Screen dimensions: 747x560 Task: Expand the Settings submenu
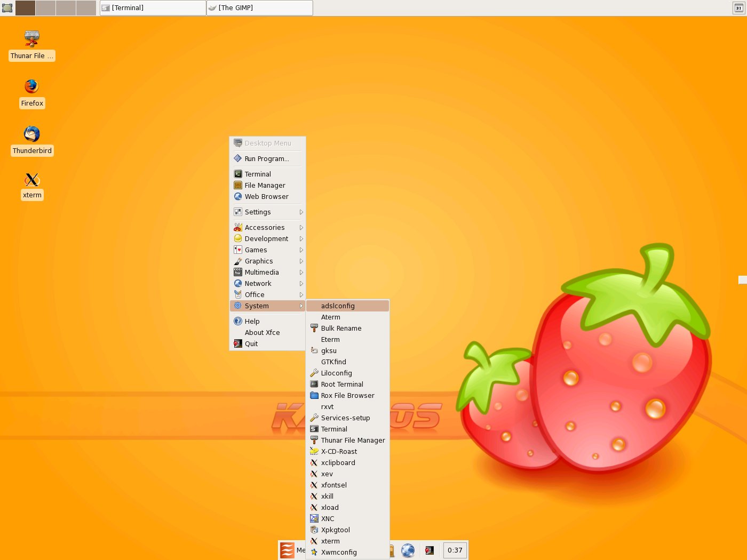click(x=267, y=212)
